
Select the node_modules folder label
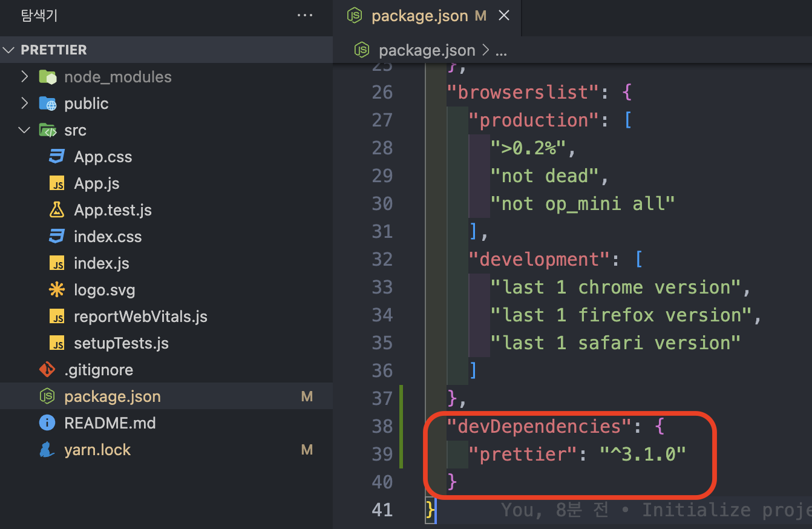pyautogui.click(x=118, y=77)
